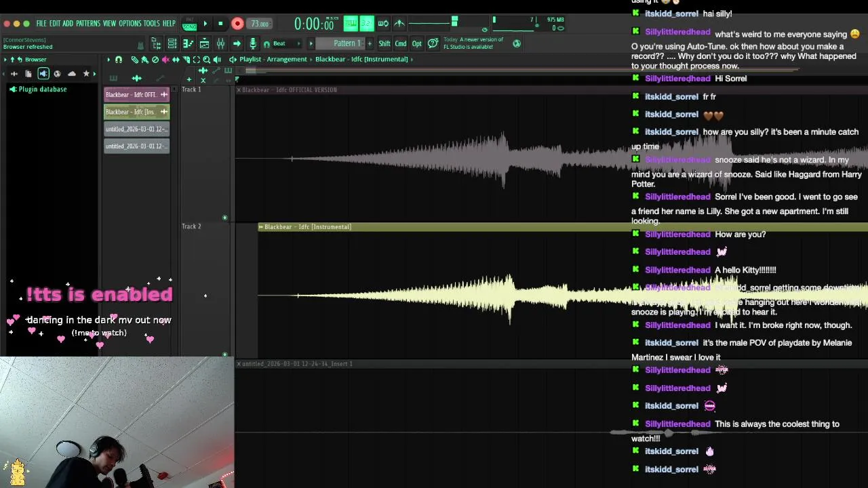
Task: Select the Browser waveform samples tab icon
Action: [x=14, y=74]
